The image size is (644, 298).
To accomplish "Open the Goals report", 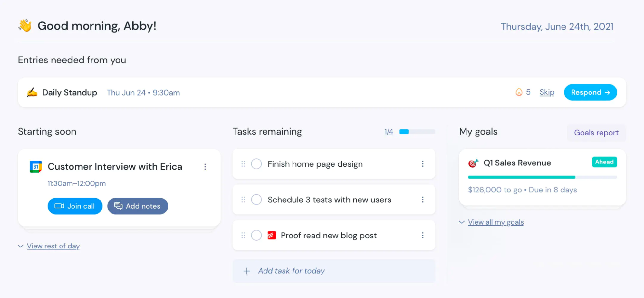I will coord(596,133).
